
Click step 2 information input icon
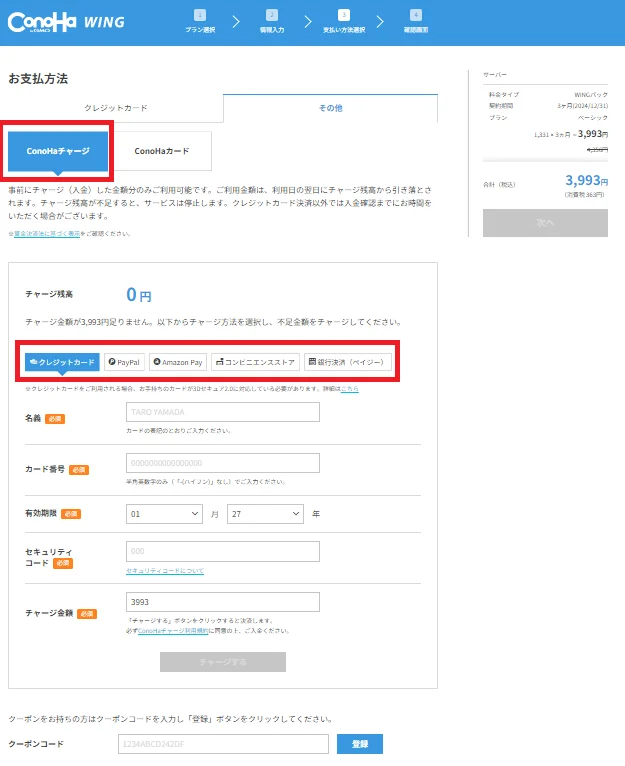pyautogui.click(x=272, y=15)
